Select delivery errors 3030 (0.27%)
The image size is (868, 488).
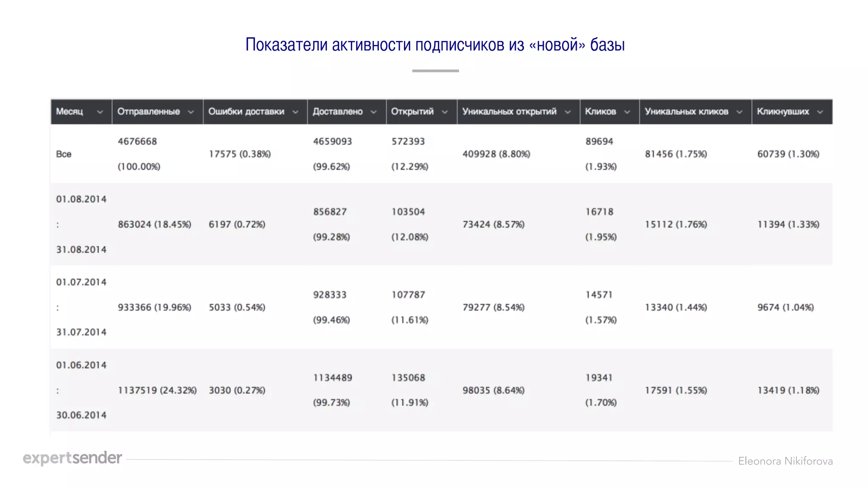pos(237,390)
